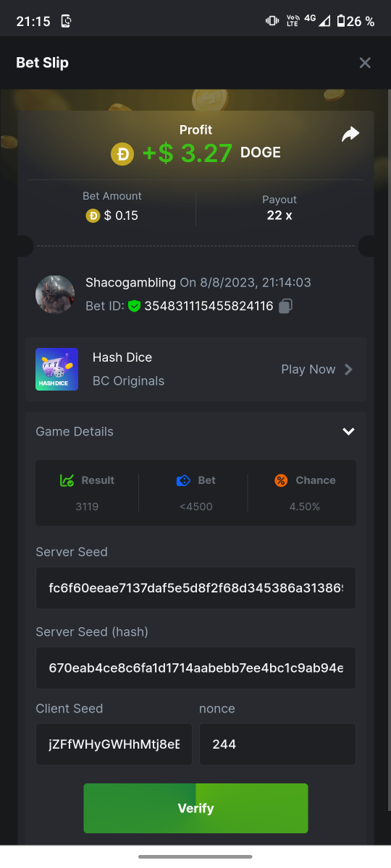Tap the Hash Dice game thumbnail
Screen dimensions: 391x868
[56, 370]
